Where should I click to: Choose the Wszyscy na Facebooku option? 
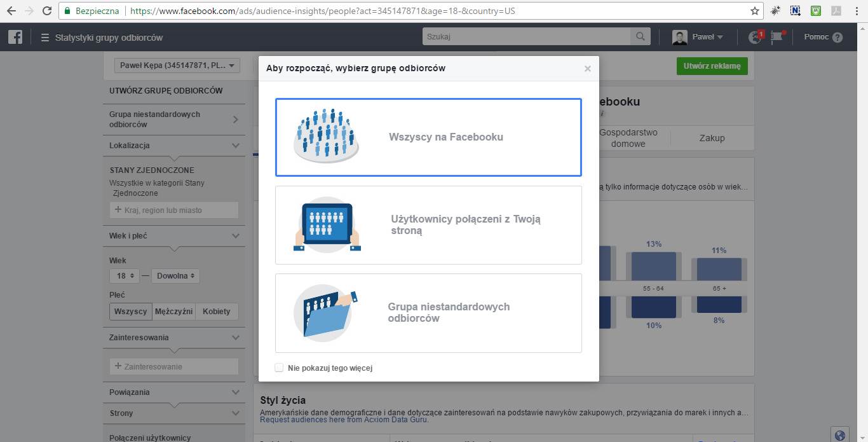428,137
